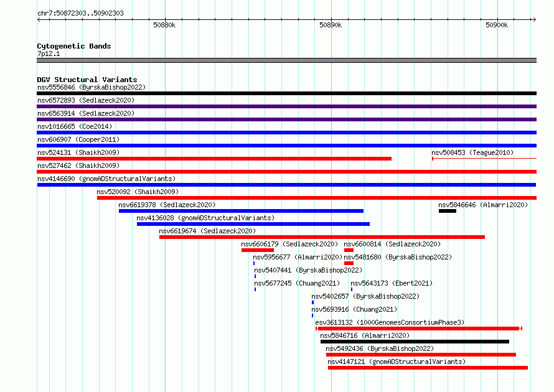Click nsv5677245 (Chuang2021) label
The height and width of the screenshot is (392, 554).
pos(297,283)
